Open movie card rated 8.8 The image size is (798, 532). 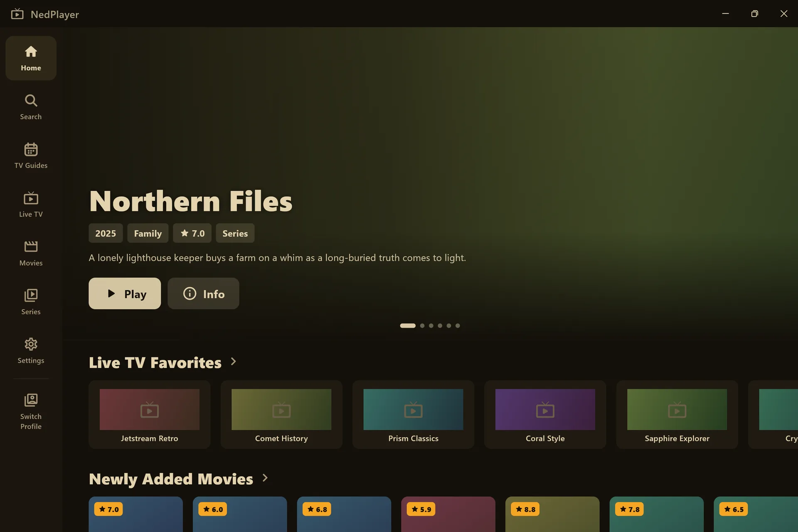tap(552, 515)
